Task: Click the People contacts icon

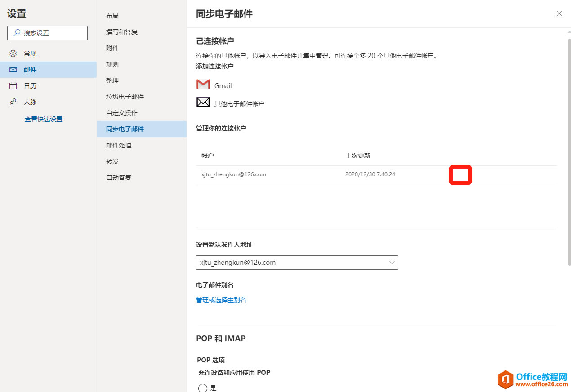Action: coord(13,102)
